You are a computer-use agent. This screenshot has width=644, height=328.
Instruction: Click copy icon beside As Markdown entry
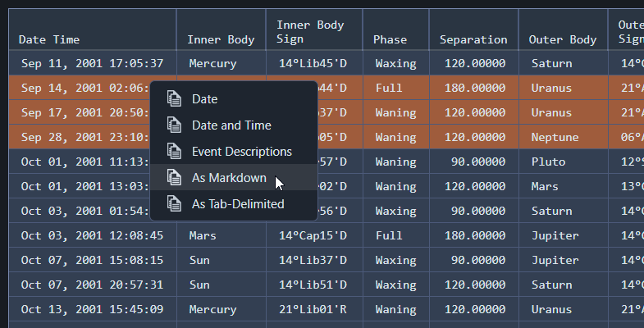point(174,178)
